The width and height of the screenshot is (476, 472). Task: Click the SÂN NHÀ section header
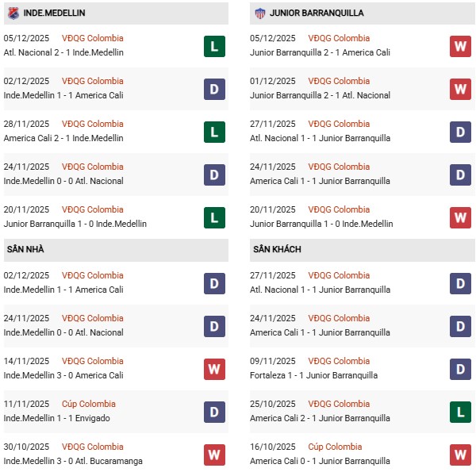[25, 249]
